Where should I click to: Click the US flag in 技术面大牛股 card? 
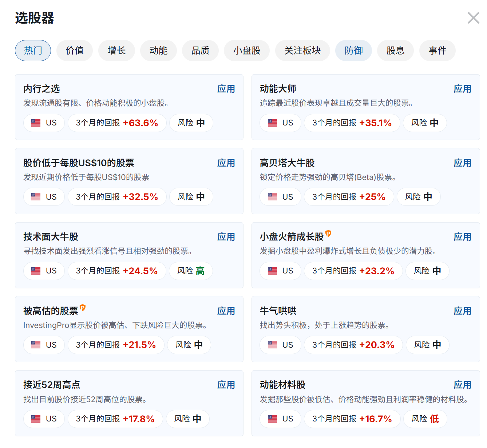coord(36,271)
